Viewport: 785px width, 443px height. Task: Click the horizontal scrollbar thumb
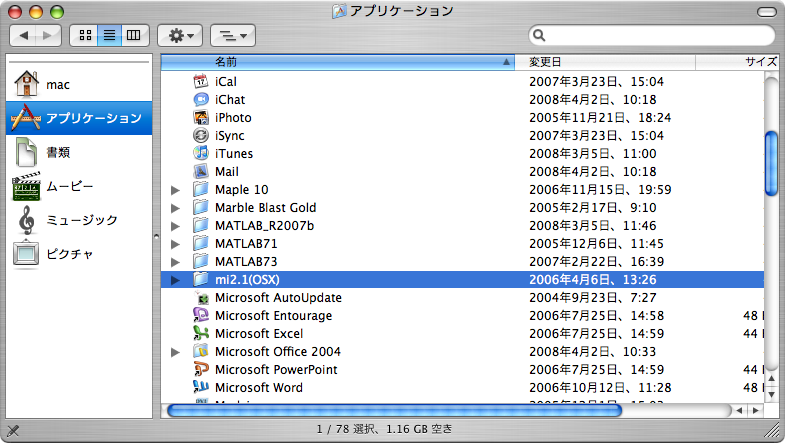(x=395, y=410)
